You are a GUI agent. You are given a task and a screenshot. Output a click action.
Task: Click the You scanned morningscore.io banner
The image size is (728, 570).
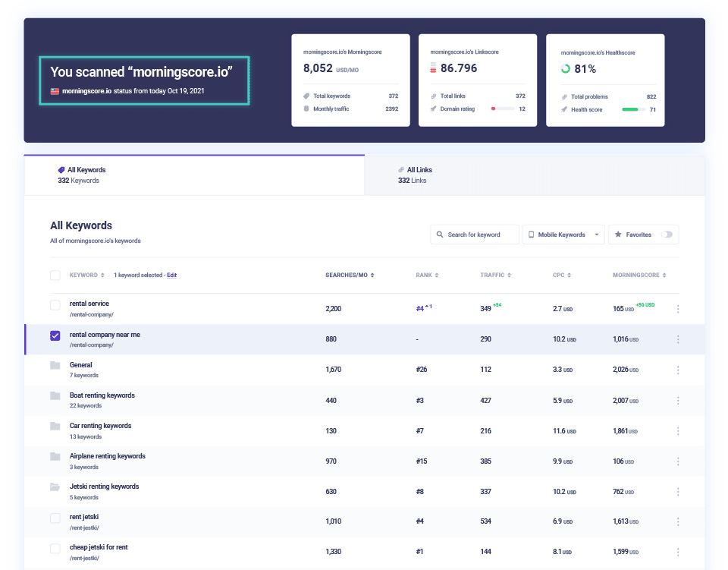coord(144,80)
